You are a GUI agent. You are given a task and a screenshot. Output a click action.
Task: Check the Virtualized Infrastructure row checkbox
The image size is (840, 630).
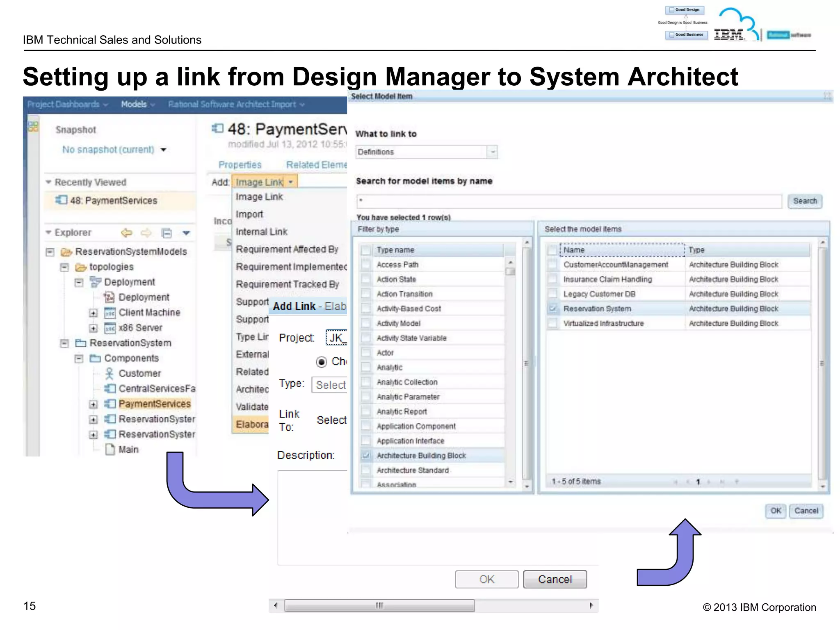[553, 324]
